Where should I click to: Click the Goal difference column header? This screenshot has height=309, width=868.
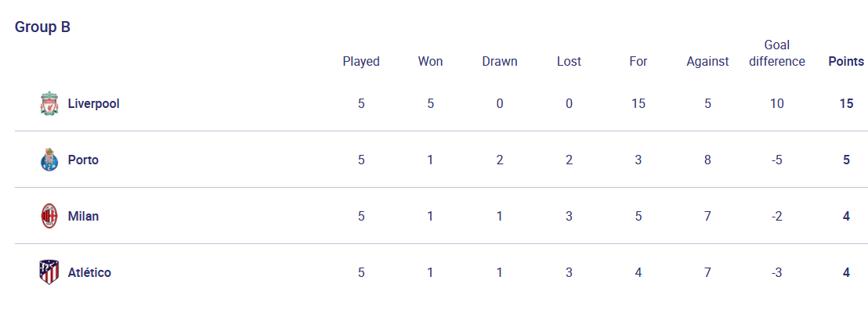click(776, 53)
